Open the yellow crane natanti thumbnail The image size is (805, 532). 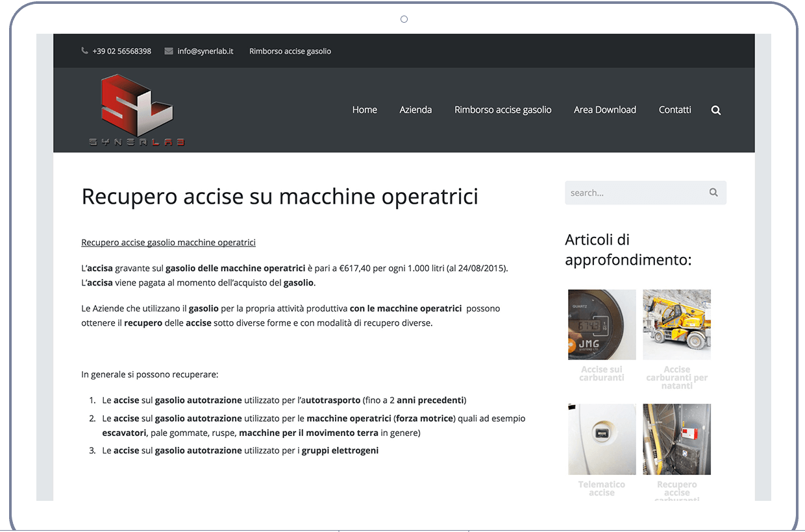pos(676,324)
